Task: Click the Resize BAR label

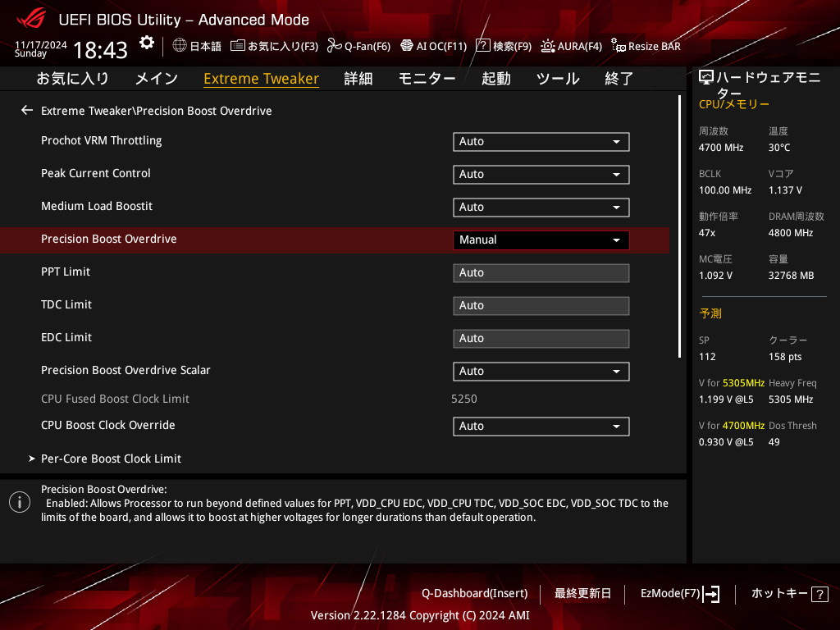Action: [654, 46]
